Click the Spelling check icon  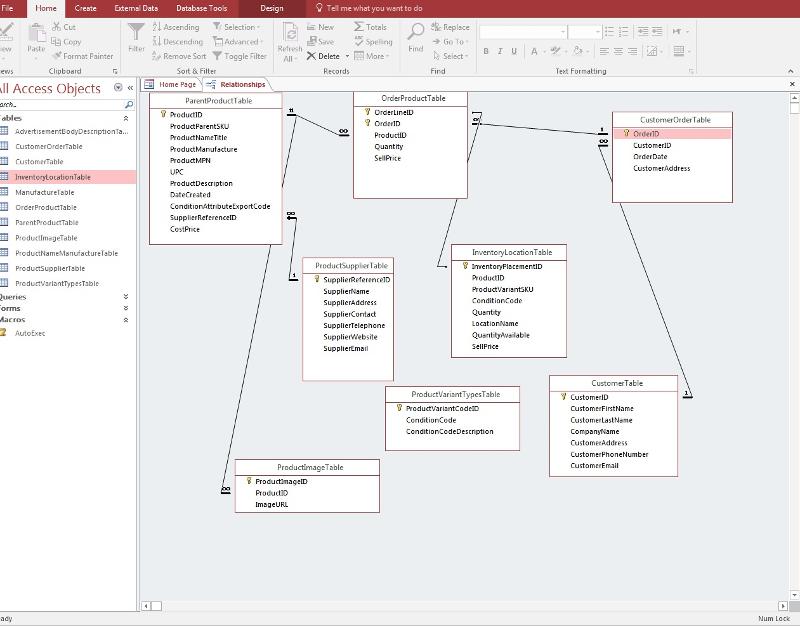359,42
